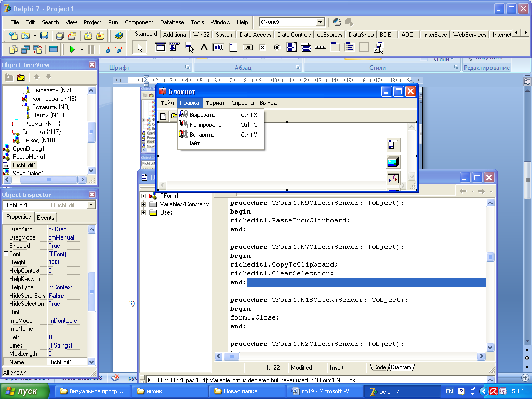Switch to Win32 palette tab
The height and width of the screenshot is (399, 532).
tap(202, 35)
